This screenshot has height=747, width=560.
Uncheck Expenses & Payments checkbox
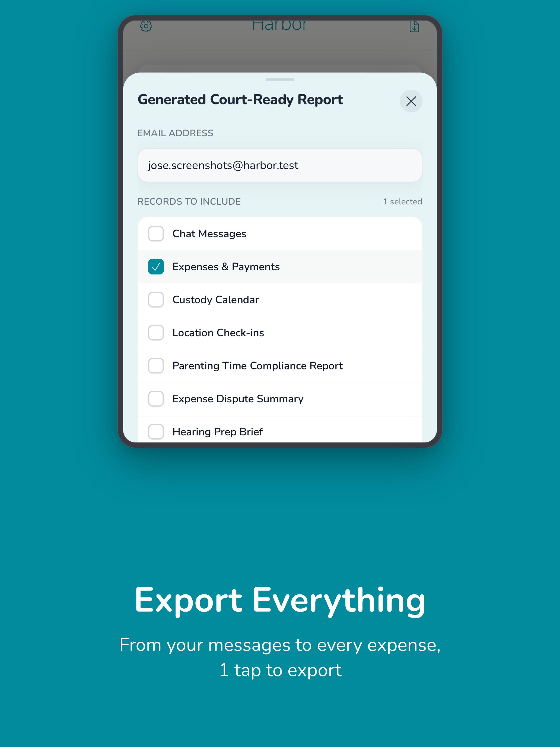click(156, 267)
